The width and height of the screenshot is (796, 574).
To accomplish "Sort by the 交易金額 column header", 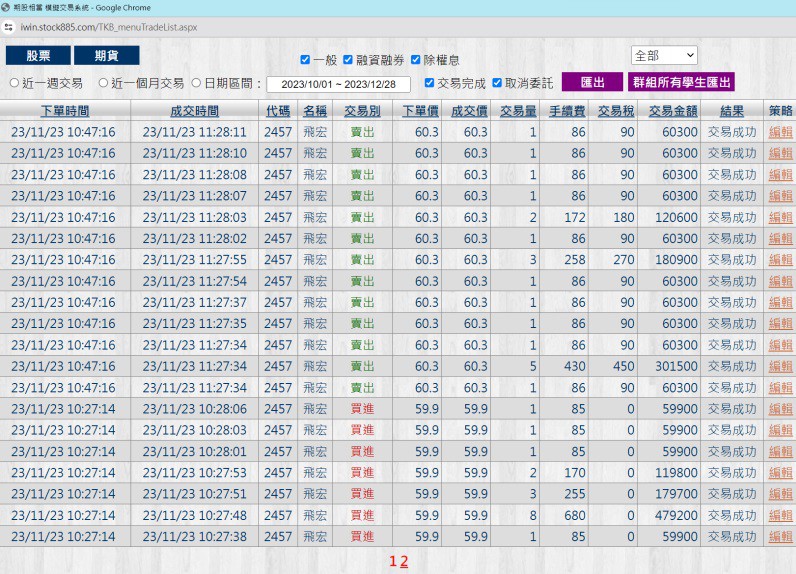I will [x=672, y=110].
